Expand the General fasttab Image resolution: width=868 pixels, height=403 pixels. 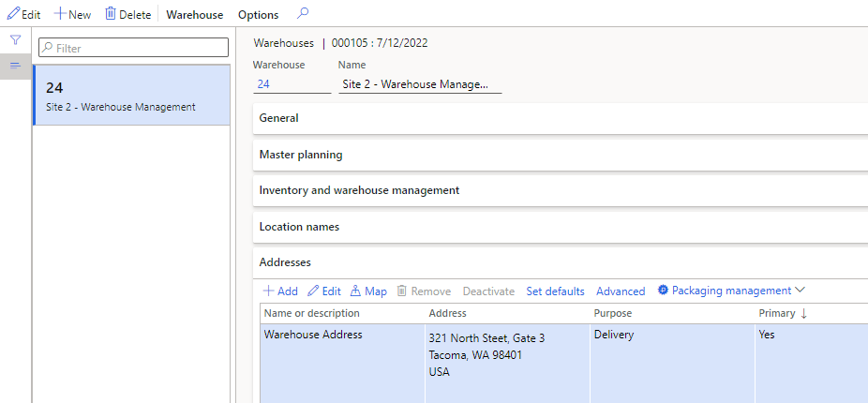tap(561, 118)
